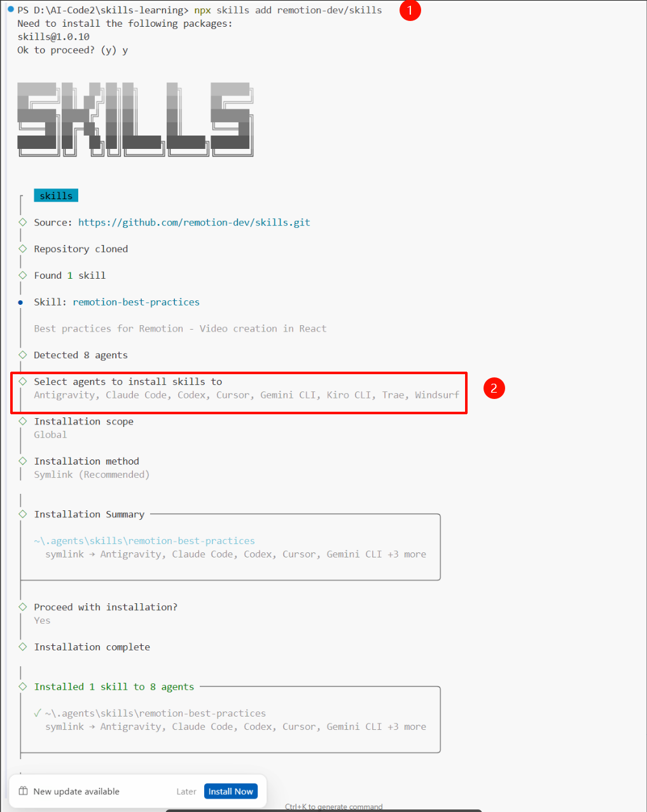
Task: Click the path under Installation Summary
Action: pos(144,541)
